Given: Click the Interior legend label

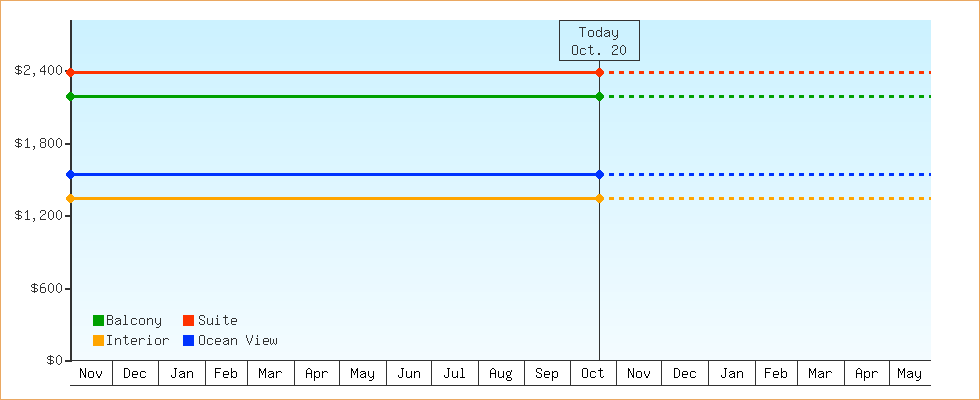Looking at the screenshot, I should point(138,341).
